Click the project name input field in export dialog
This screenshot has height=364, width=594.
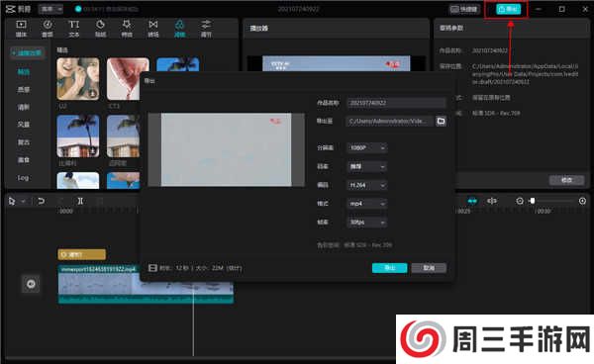click(396, 103)
